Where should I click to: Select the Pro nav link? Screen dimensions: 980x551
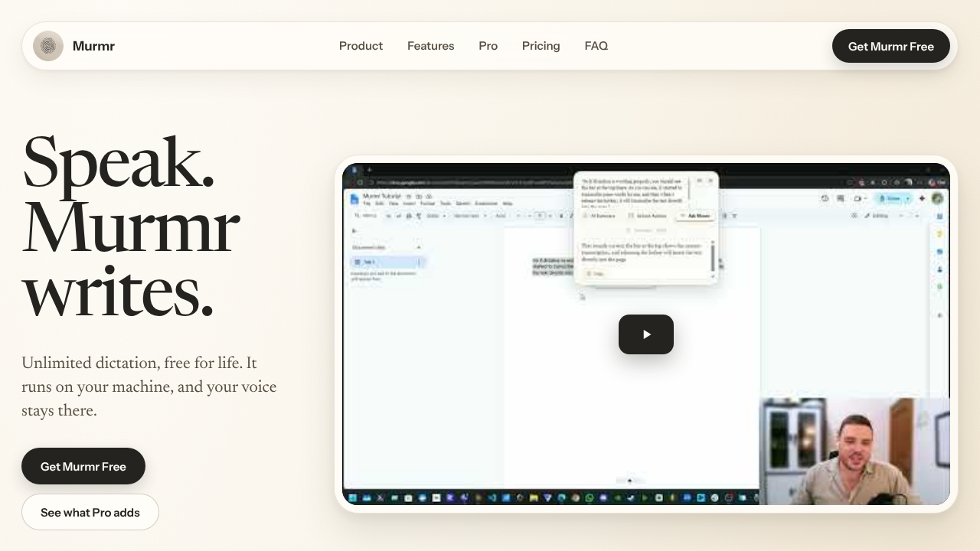tap(488, 46)
